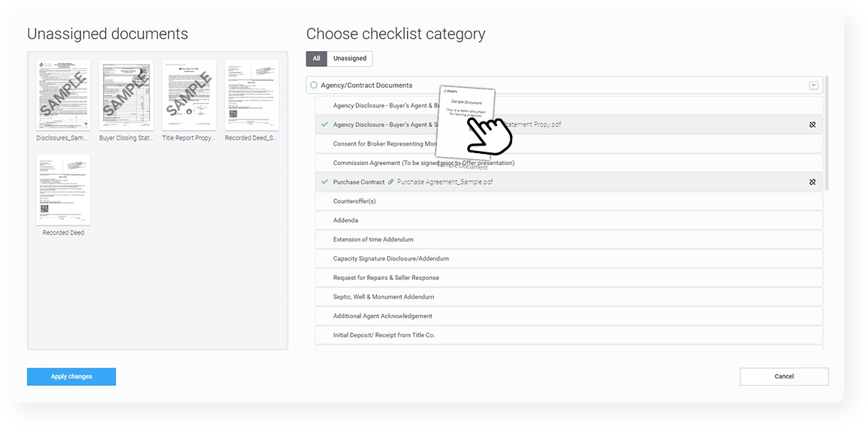Click the Agency/Contract Documents status circle
868x428 pixels.
pyautogui.click(x=314, y=86)
